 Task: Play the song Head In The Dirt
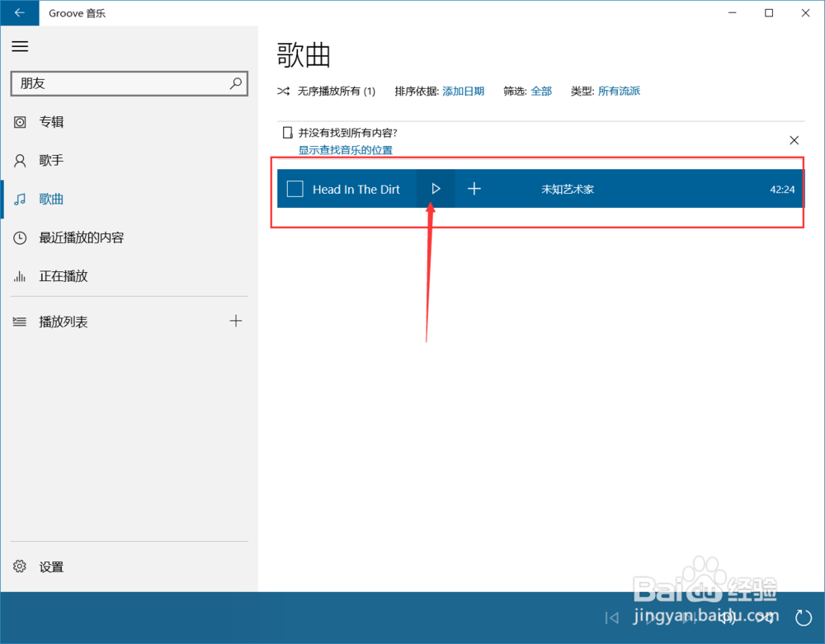point(436,189)
